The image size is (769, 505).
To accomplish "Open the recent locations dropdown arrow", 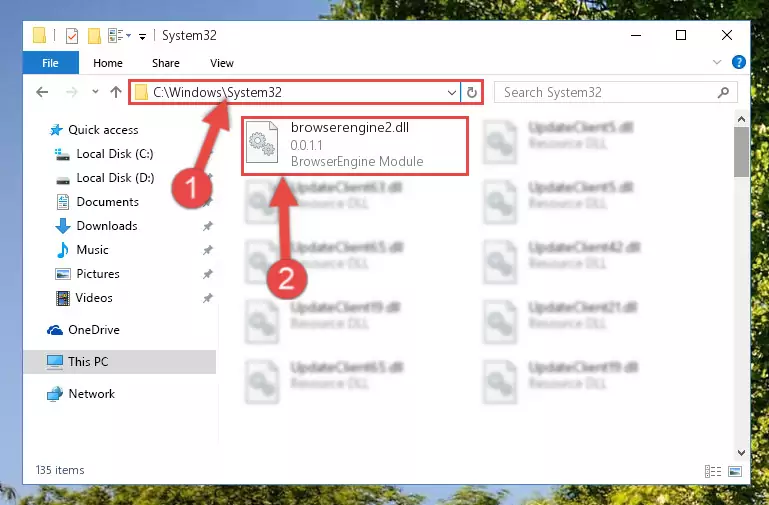I will coord(95,92).
